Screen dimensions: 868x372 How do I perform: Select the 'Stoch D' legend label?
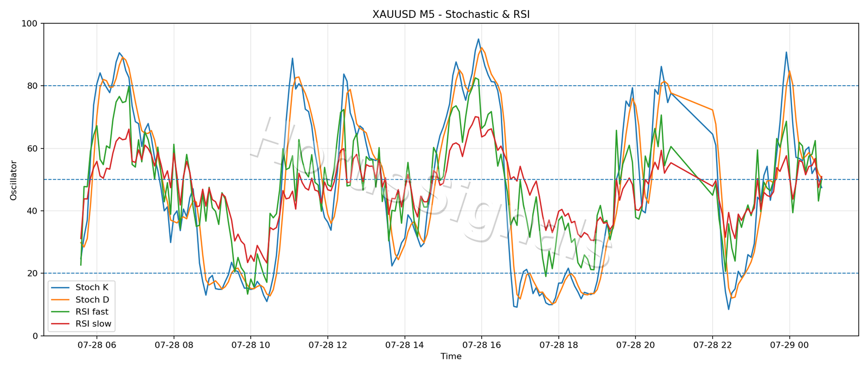92,300
